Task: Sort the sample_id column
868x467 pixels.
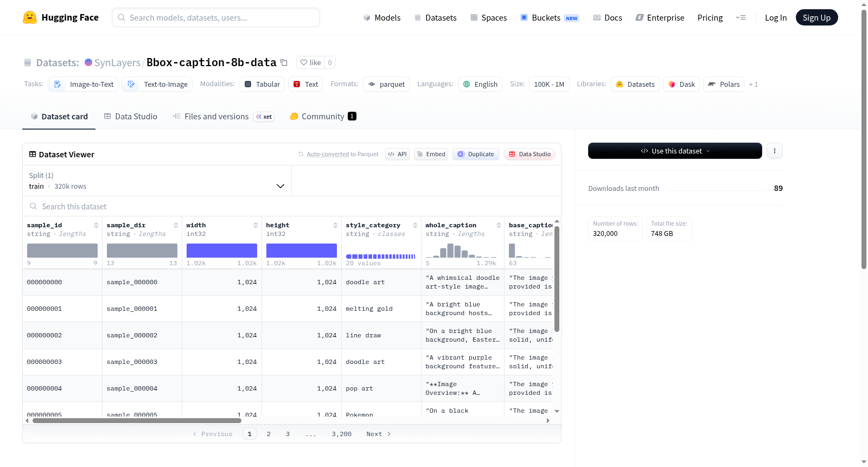Action: [96, 225]
